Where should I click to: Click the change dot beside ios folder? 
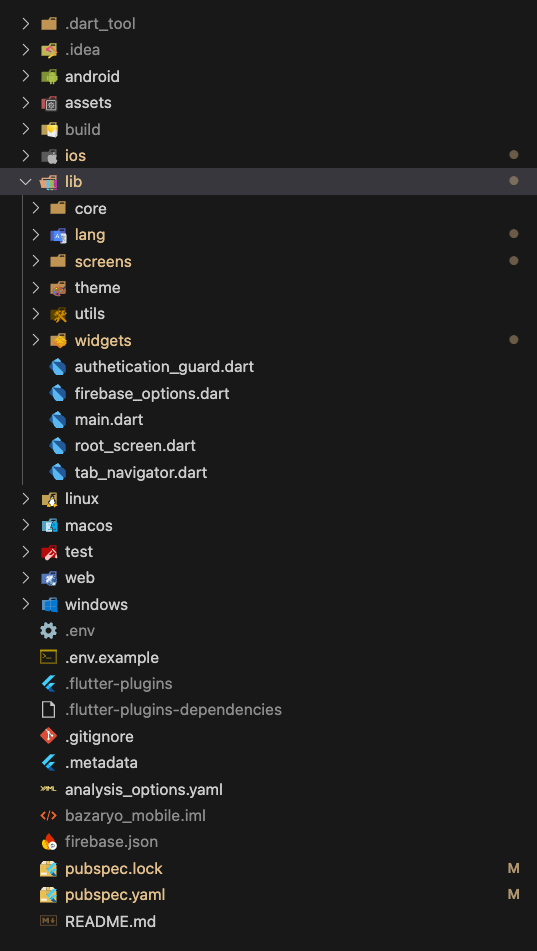coord(514,155)
